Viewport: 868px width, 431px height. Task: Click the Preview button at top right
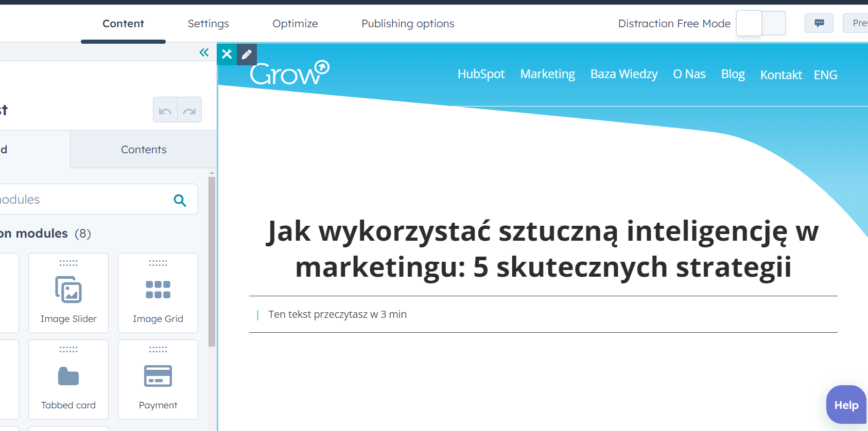coord(856,23)
